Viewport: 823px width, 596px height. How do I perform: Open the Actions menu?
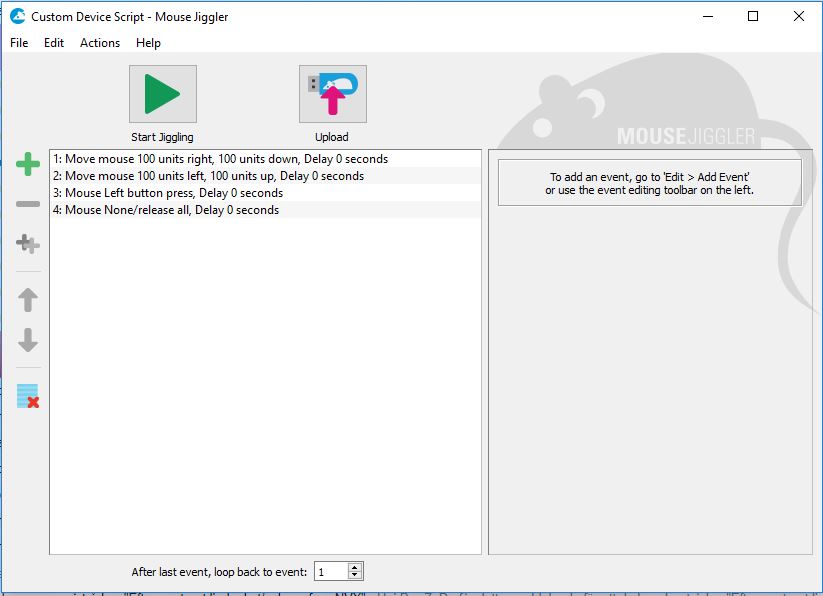pyautogui.click(x=100, y=43)
